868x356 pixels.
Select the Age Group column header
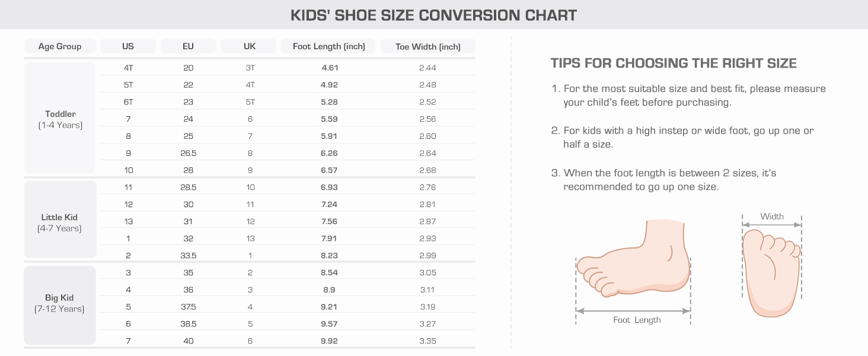click(59, 46)
